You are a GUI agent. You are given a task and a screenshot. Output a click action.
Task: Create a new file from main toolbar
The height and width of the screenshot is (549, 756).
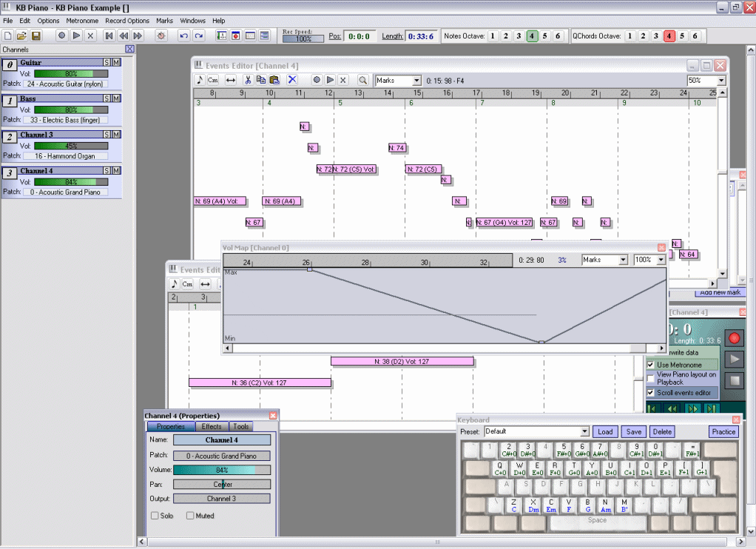pyautogui.click(x=7, y=36)
